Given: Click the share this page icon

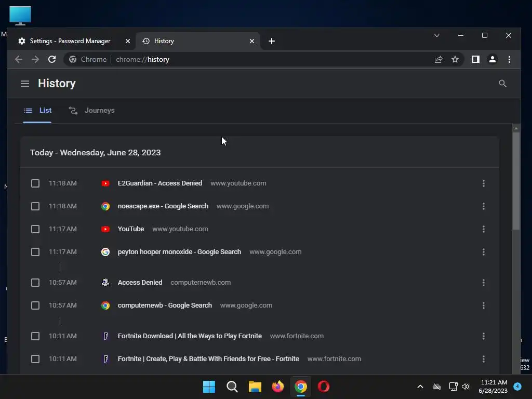Looking at the screenshot, I should tap(438, 59).
